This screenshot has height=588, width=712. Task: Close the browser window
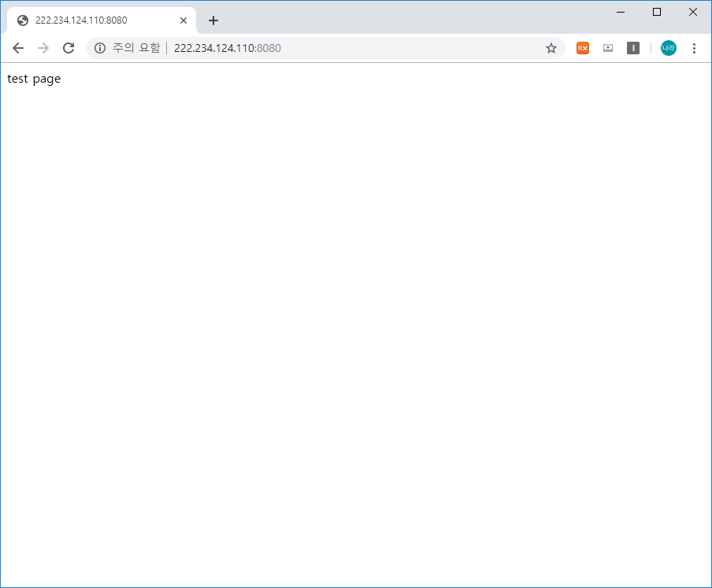pyautogui.click(x=693, y=13)
